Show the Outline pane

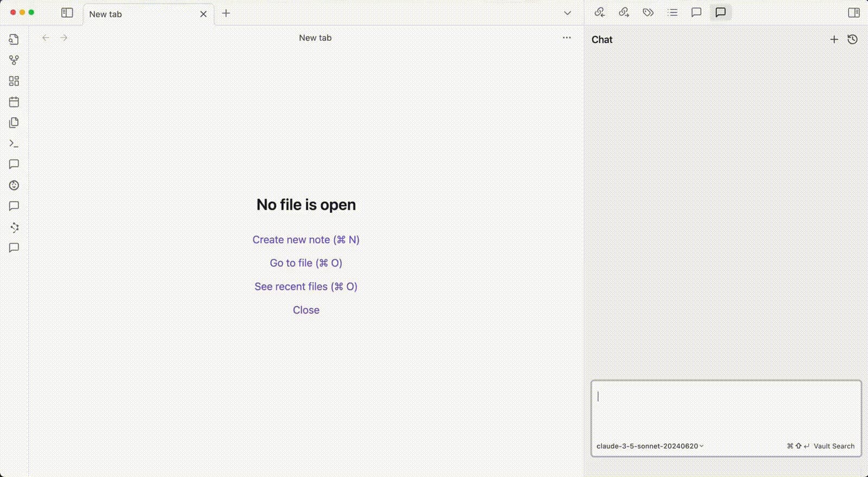point(673,12)
